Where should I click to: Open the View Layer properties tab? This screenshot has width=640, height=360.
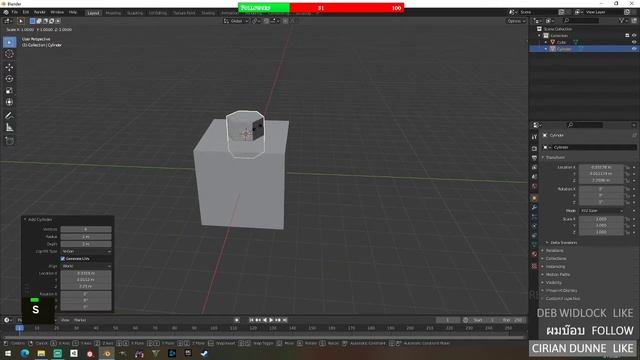pyautogui.click(x=534, y=167)
